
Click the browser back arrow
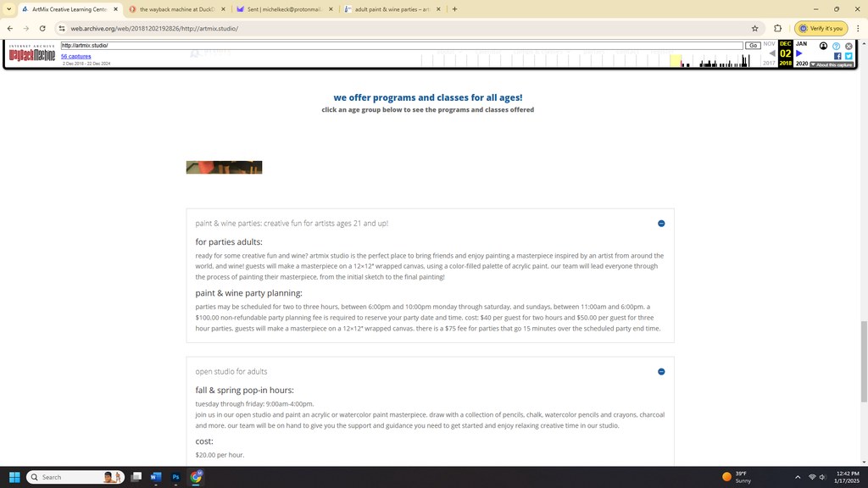[x=10, y=28]
